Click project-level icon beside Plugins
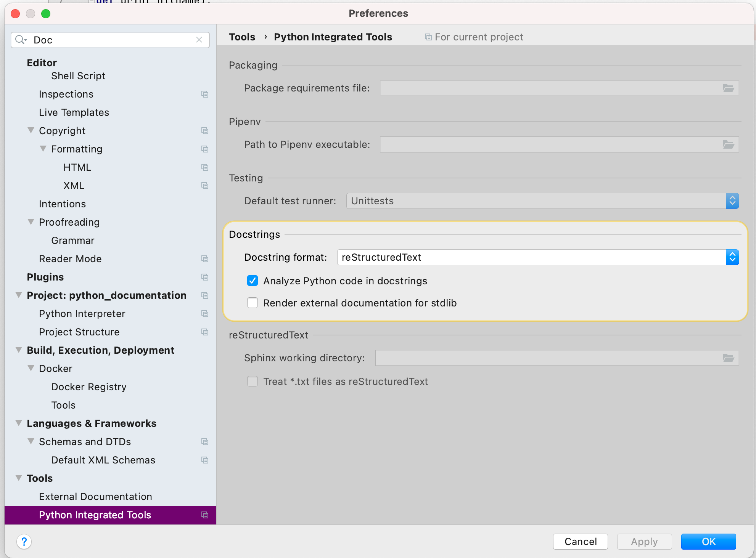The image size is (756, 558). pos(205,277)
